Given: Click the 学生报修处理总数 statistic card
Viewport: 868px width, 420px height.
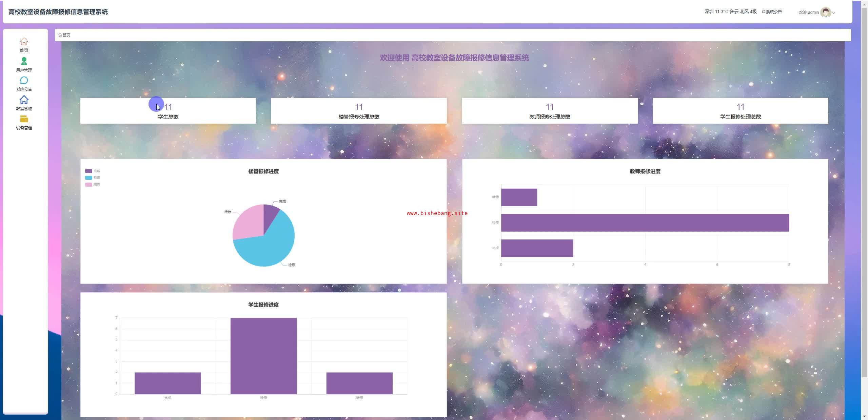Looking at the screenshot, I should pyautogui.click(x=740, y=111).
